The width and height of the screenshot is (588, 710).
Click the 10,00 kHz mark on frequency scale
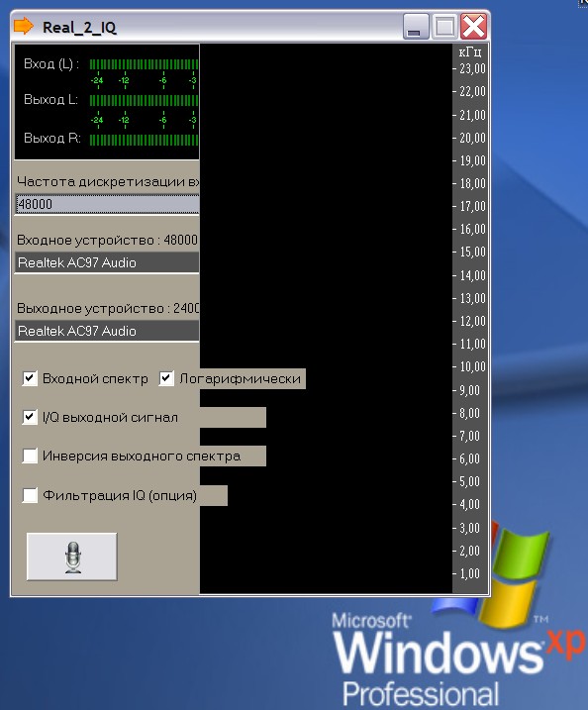point(472,366)
